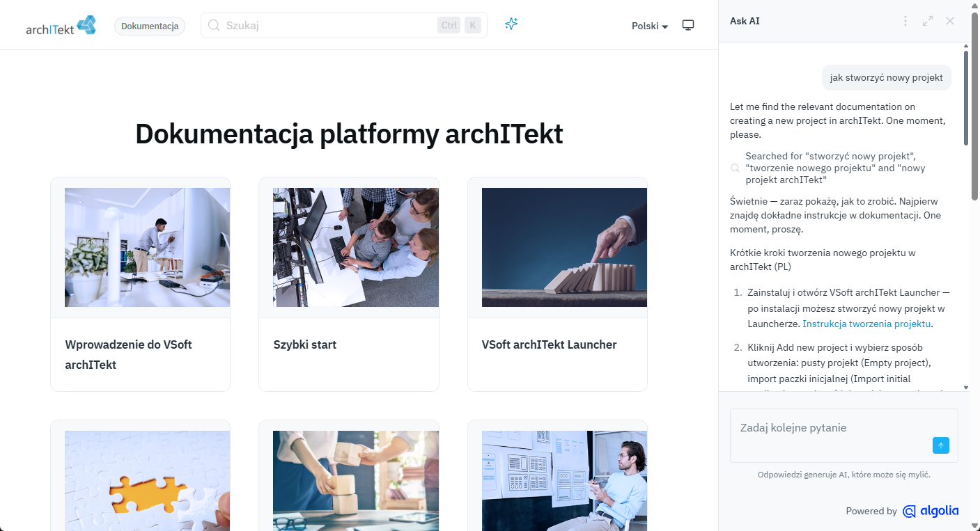Open VSoft archITekt Launcher card title
Viewport: 980px width, 531px height.
point(550,344)
